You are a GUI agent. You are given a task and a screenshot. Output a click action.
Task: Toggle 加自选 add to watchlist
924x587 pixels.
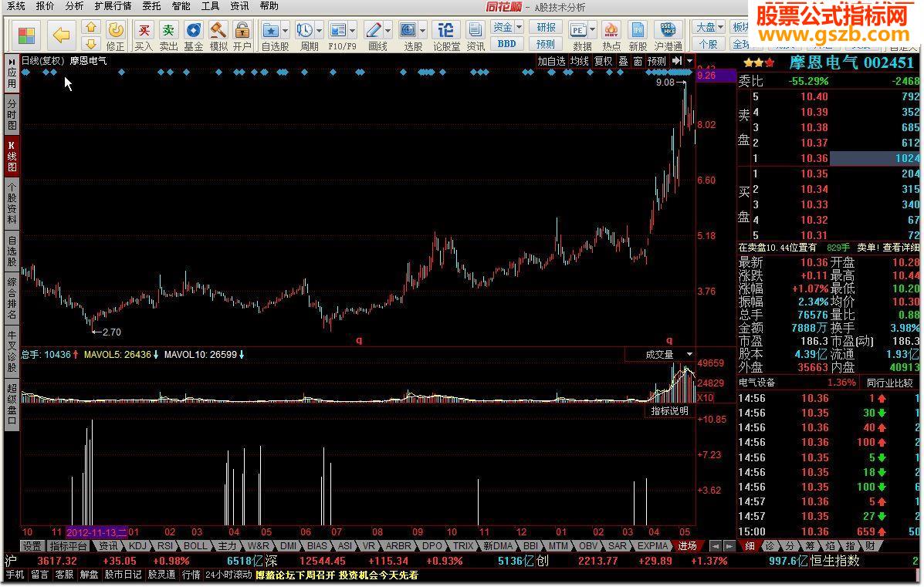coord(551,61)
